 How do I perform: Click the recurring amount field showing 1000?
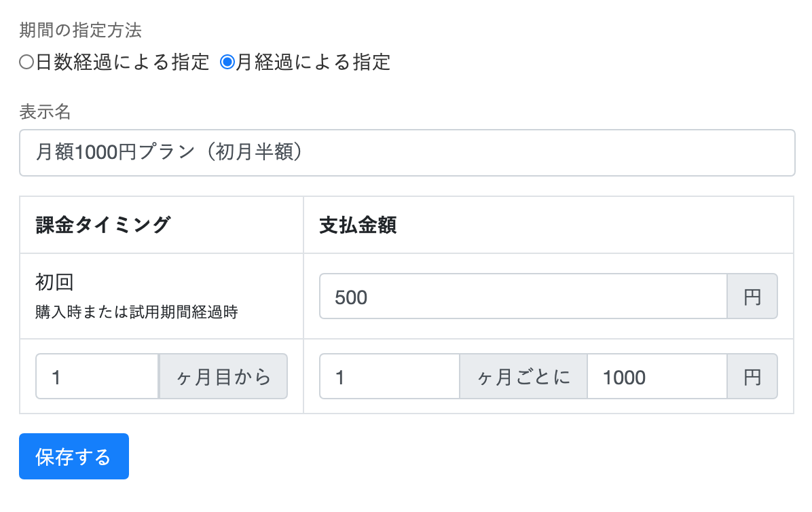(x=657, y=377)
